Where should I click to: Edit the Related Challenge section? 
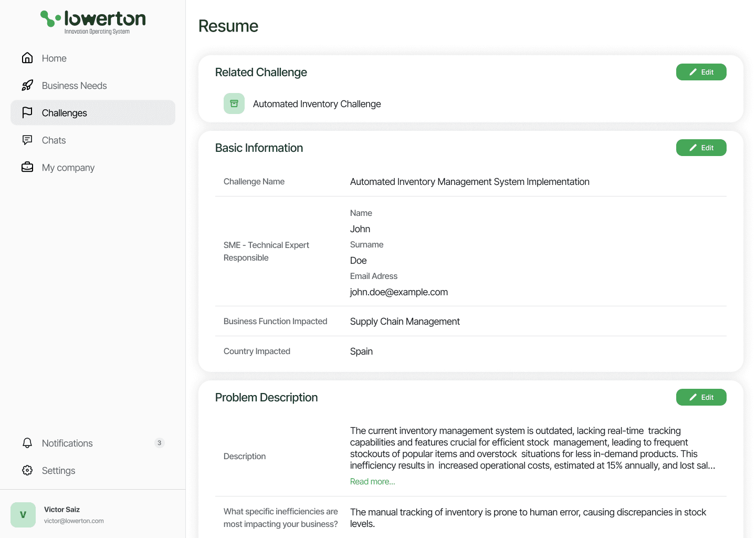pos(701,72)
